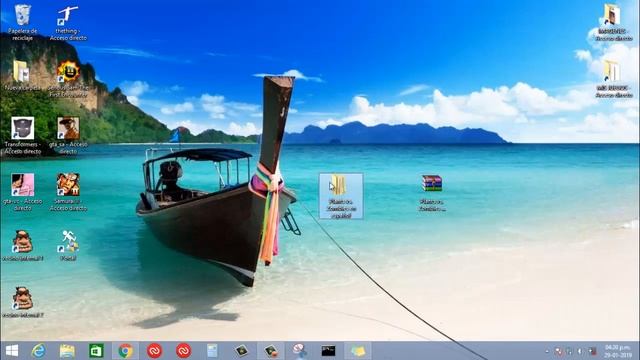Show hidden system tray icons
Screen dimensions: 640x360
pos(547,351)
